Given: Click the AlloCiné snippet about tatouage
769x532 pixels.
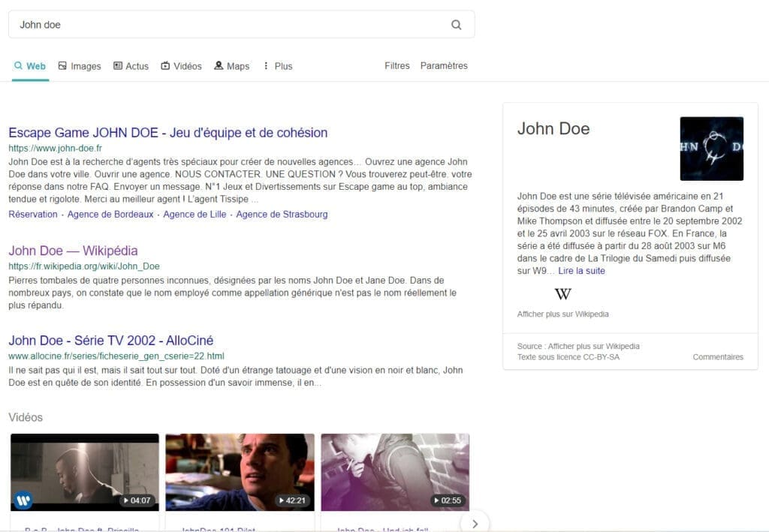Looking at the screenshot, I should click(x=235, y=377).
